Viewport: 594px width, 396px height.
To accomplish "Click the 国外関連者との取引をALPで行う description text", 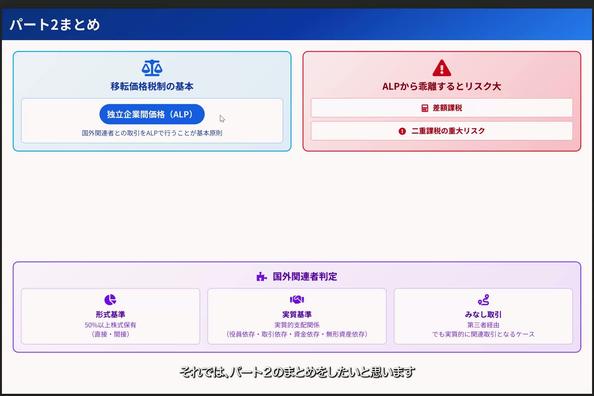I will click(152, 133).
